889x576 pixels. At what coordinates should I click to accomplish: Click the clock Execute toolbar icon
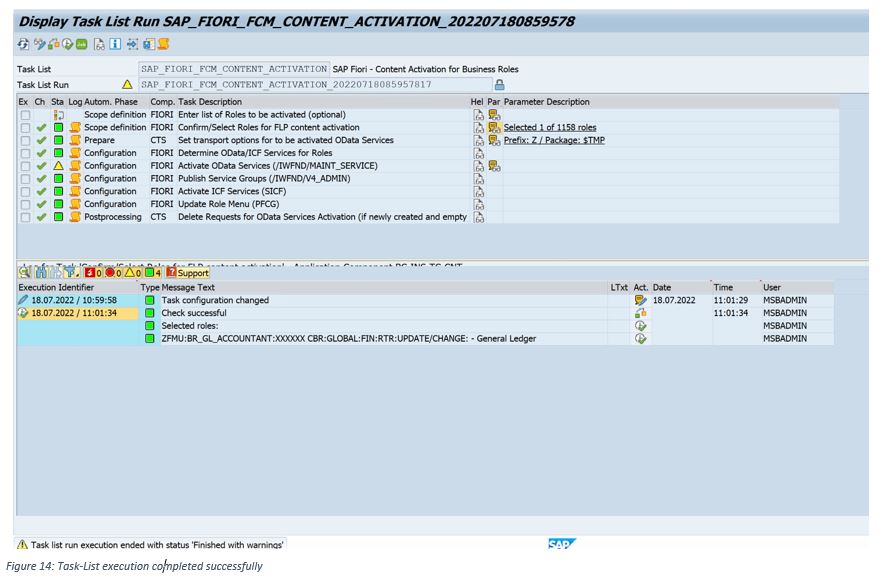pyautogui.click(x=67, y=44)
